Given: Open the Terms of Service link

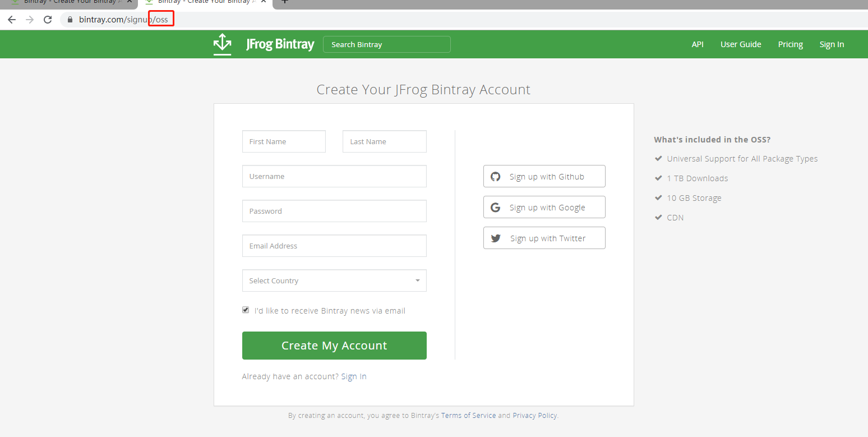Looking at the screenshot, I should pyautogui.click(x=469, y=416).
